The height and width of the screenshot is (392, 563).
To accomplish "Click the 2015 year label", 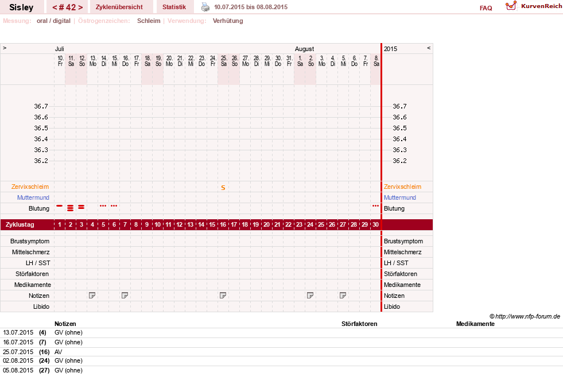I will (391, 49).
